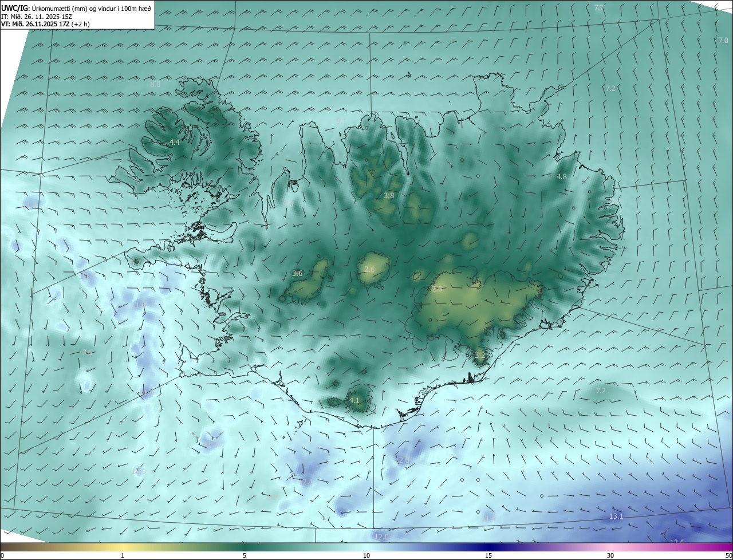The width and height of the screenshot is (733, 560).
Task: Click the 4.8 value label in east Iceland
Action: [562, 177]
